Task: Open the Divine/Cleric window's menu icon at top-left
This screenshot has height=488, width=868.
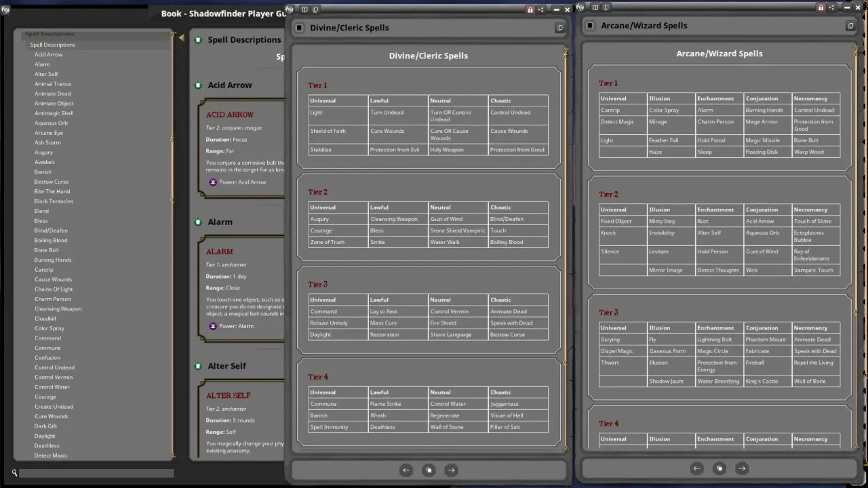Action: point(290,9)
